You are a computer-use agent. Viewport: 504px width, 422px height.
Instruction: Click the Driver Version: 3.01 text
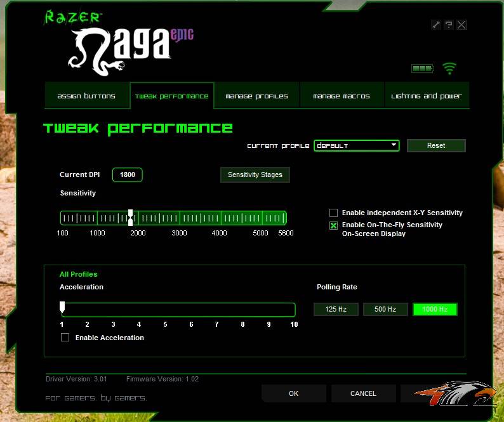(x=76, y=379)
